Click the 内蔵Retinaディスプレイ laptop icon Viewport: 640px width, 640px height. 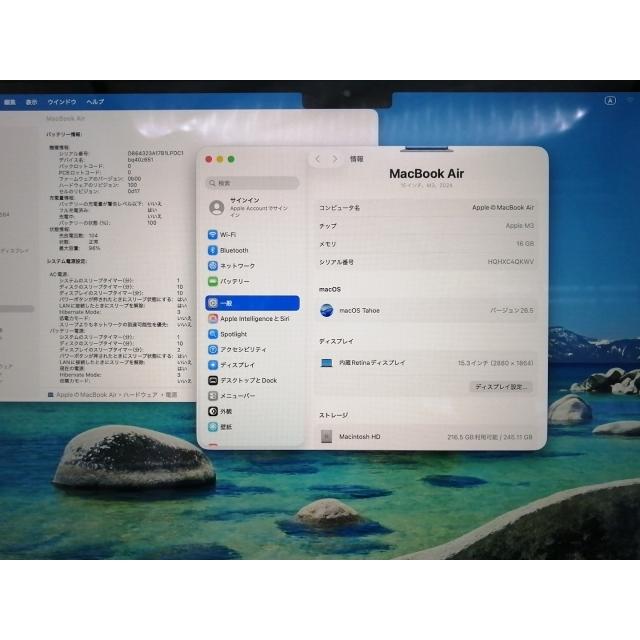(327, 363)
